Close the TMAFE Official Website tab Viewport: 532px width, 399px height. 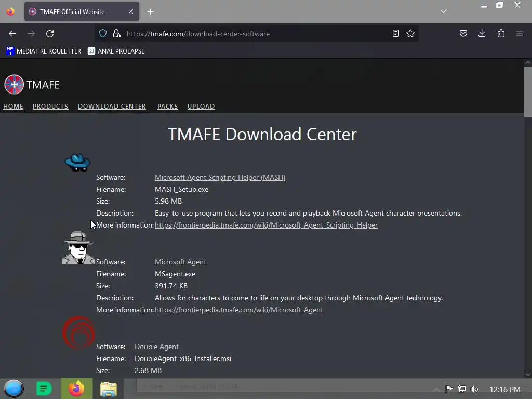(130, 11)
